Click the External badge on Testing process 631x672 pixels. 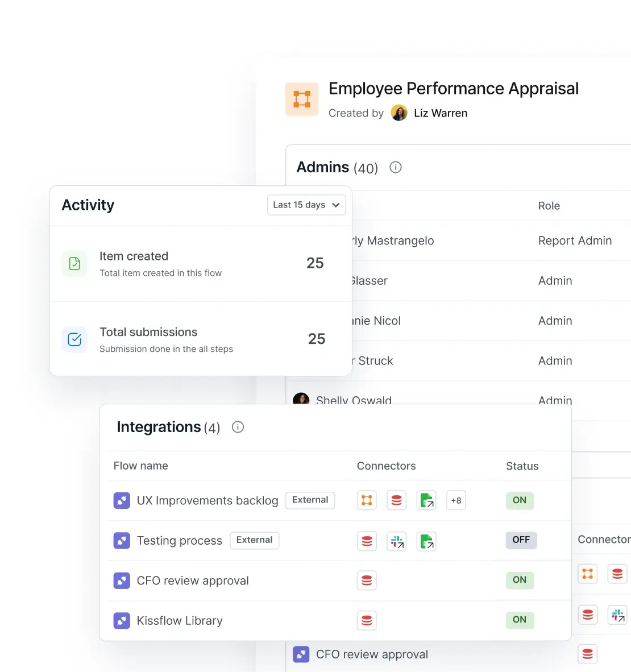click(254, 540)
